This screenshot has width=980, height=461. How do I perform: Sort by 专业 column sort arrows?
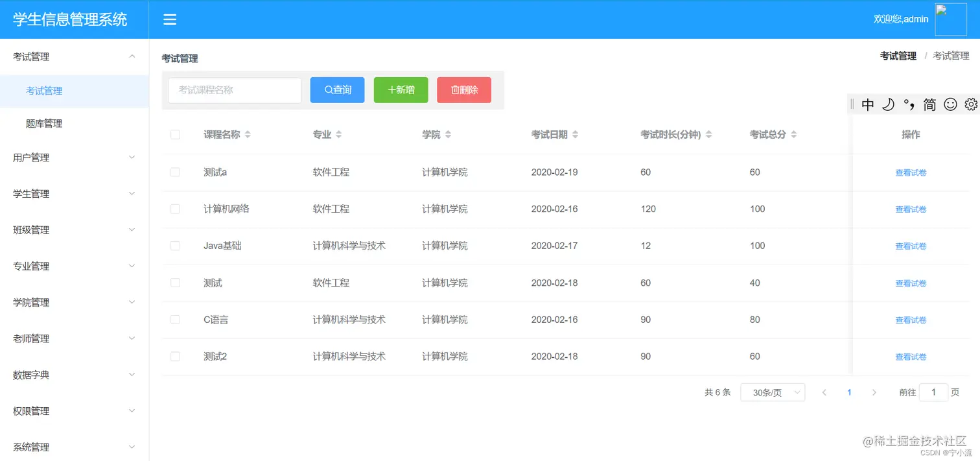tap(339, 134)
